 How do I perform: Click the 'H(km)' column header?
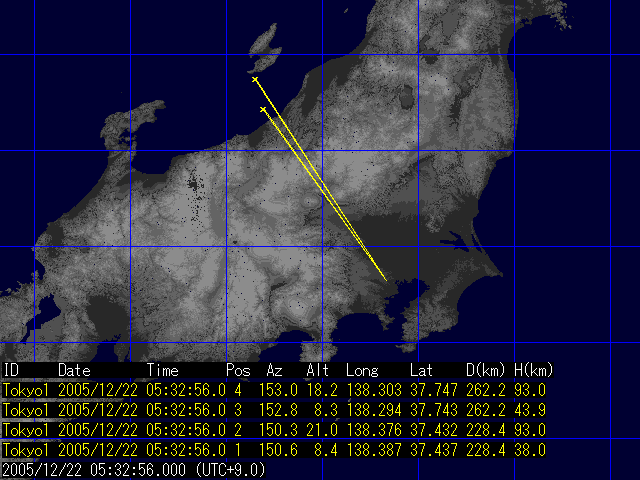[x=533, y=371]
